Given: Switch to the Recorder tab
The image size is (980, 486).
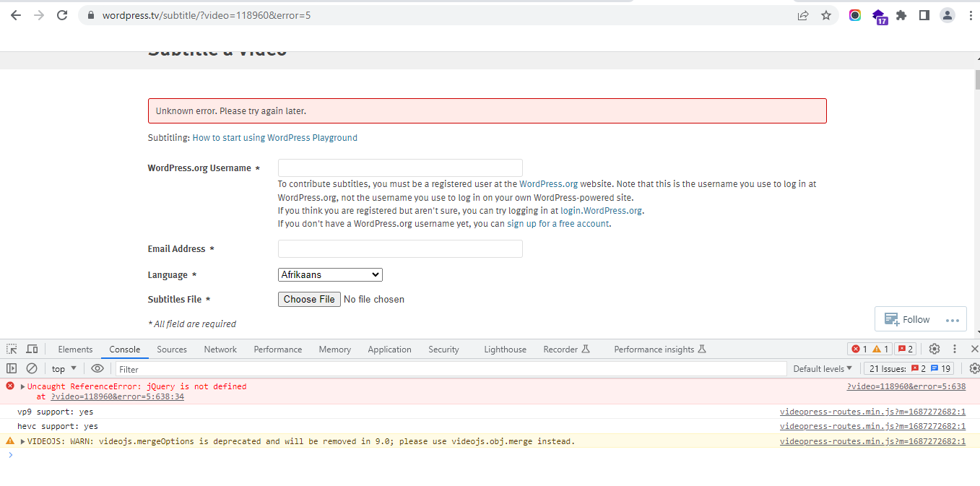Looking at the screenshot, I should 567,349.
